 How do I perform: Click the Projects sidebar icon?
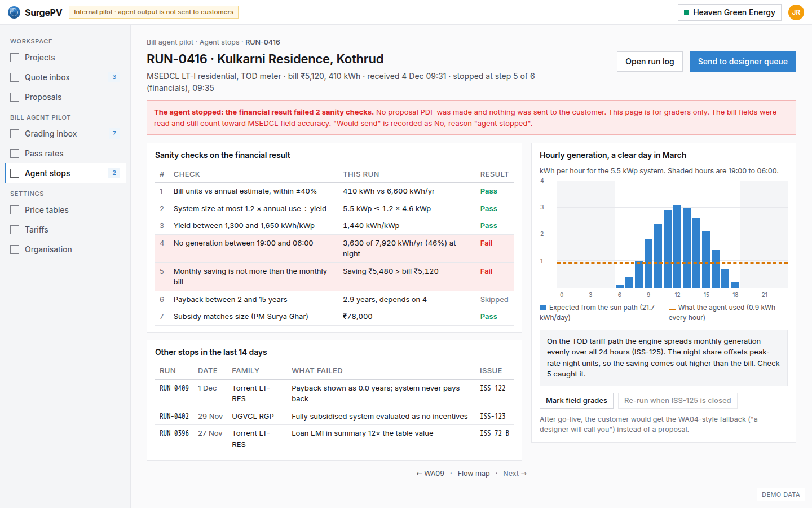pos(15,58)
